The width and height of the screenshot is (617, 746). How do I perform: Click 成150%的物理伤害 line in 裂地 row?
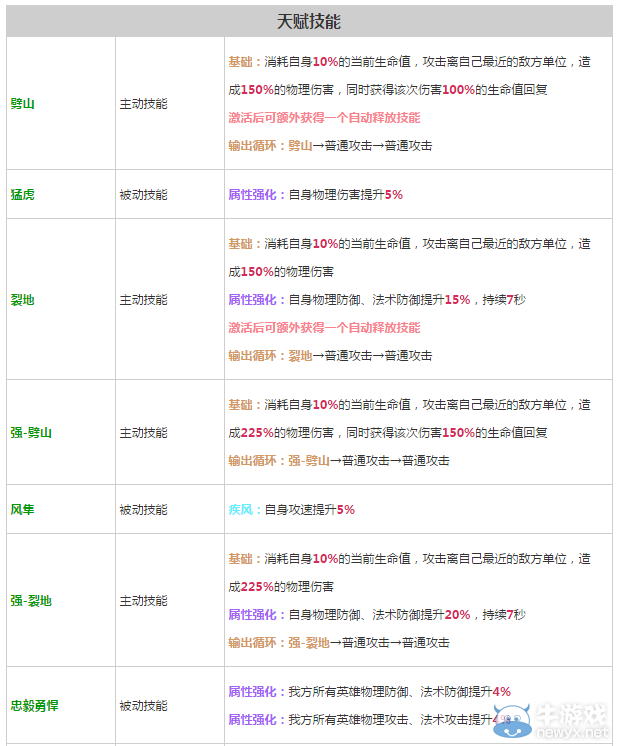pos(281,272)
